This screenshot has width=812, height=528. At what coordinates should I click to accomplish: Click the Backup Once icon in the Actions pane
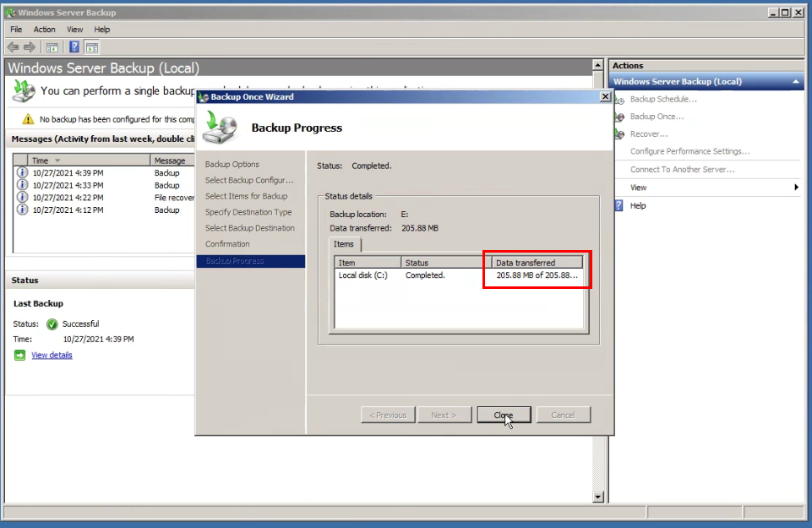619,117
